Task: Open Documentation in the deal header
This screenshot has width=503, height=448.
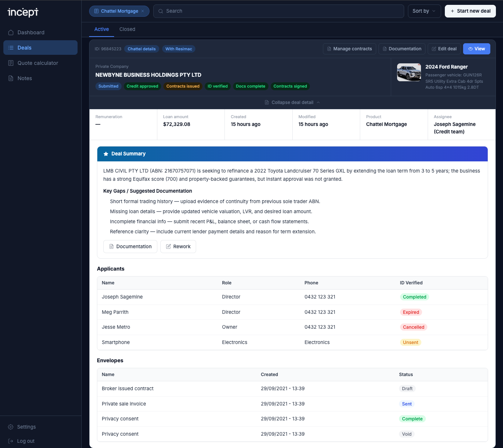Action: coord(402,49)
